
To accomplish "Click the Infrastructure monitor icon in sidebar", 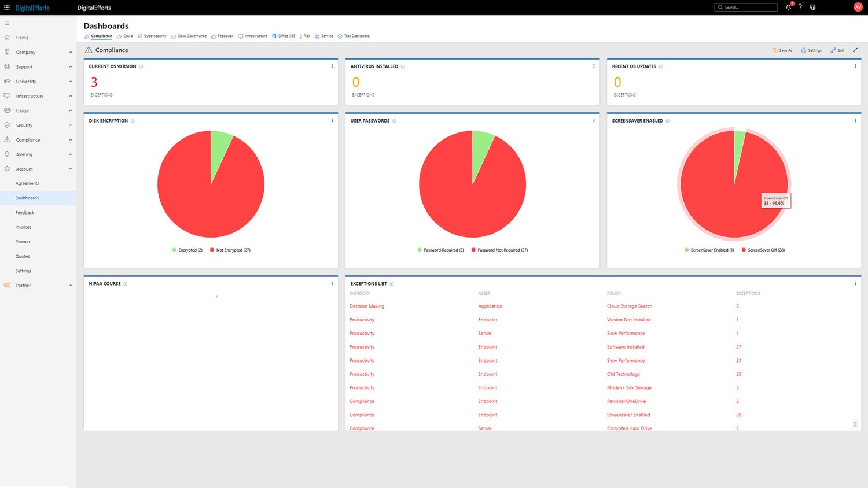I will (6, 96).
